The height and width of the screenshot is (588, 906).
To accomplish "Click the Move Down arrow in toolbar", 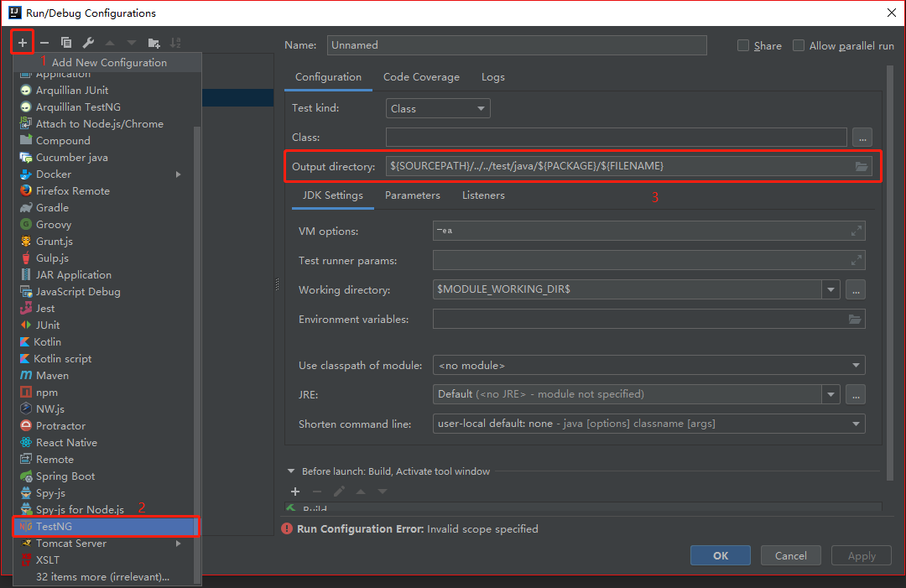I will pyautogui.click(x=132, y=43).
